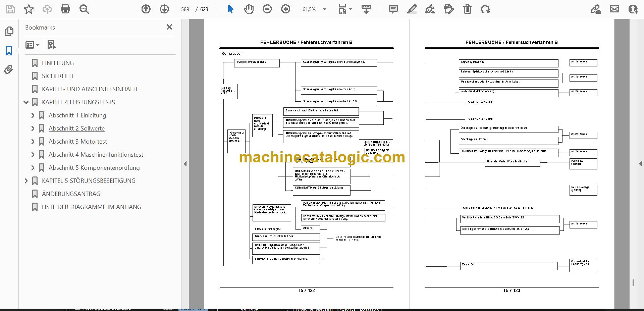This screenshot has height=311, width=644.
Task: Open the highlighter pen tool
Action: (x=412, y=9)
